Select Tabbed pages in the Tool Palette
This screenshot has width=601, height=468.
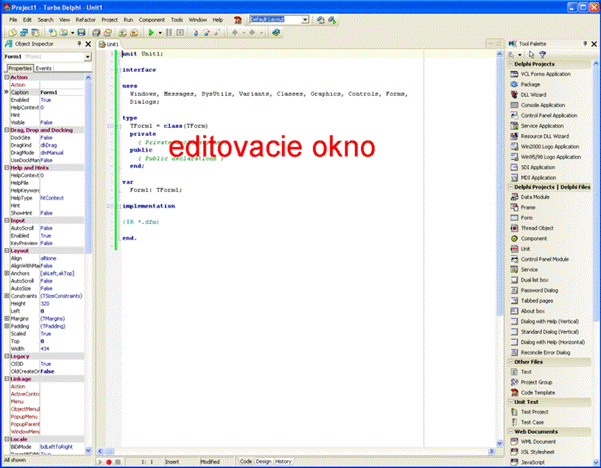532,301
